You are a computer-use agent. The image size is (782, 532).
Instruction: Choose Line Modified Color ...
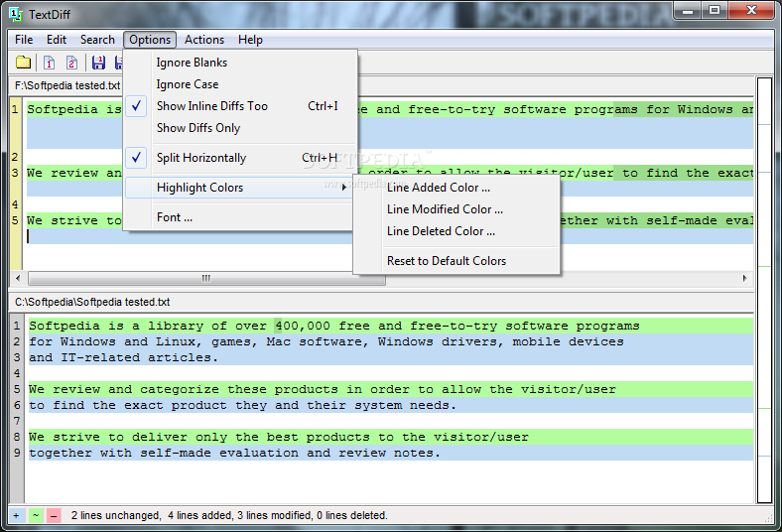456,209
